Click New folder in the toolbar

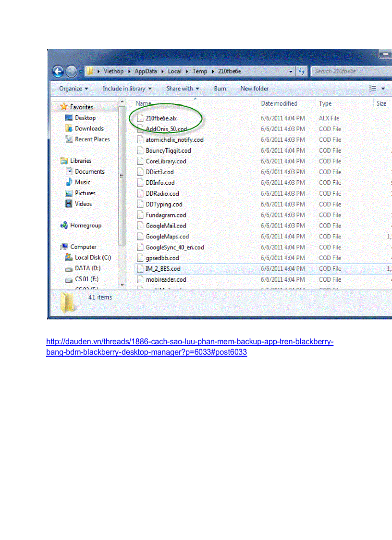254,88
